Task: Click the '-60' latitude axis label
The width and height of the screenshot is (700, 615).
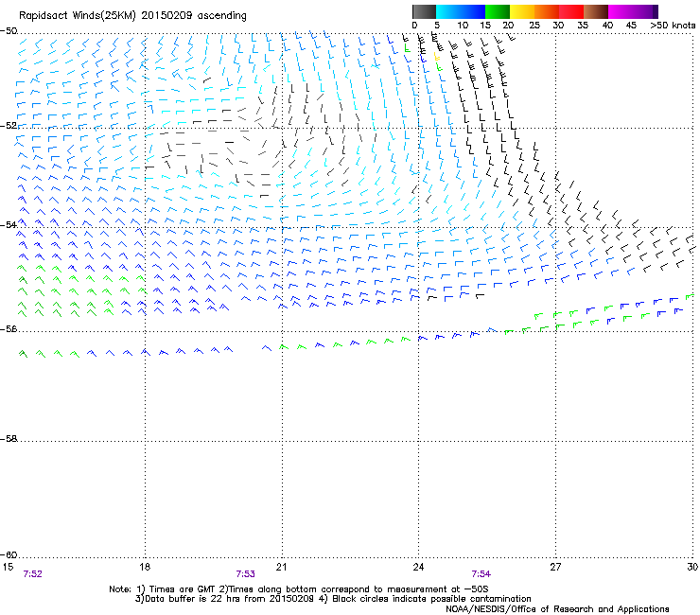Action: click(x=9, y=555)
